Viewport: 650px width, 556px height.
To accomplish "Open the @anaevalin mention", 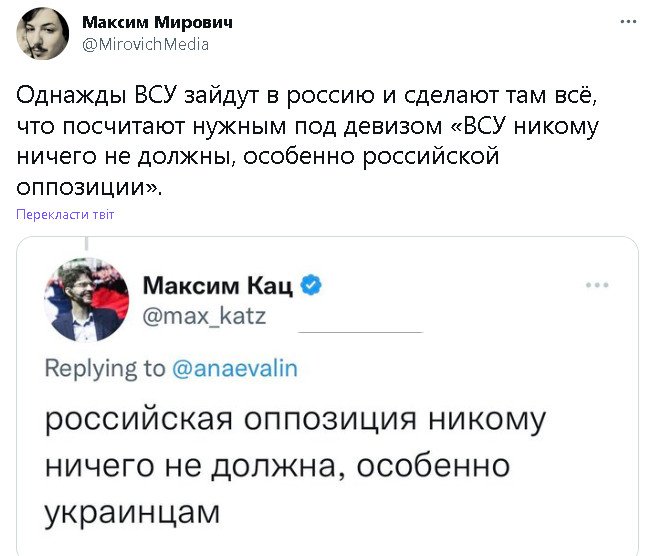I will click(236, 368).
